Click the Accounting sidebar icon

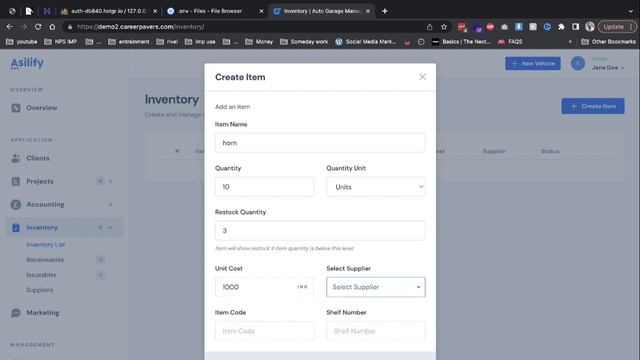pyautogui.click(x=16, y=204)
